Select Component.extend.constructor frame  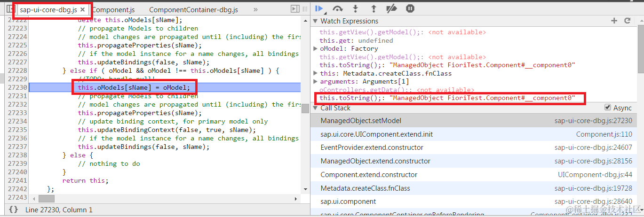pyautogui.click(x=474, y=175)
